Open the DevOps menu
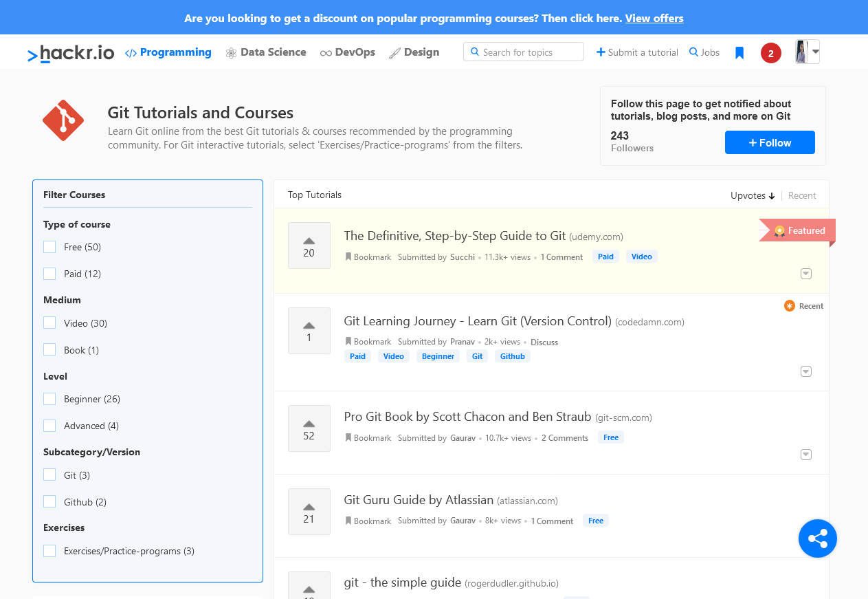Image resolution: width=868 pixels, height=599 pixels. 348,52
